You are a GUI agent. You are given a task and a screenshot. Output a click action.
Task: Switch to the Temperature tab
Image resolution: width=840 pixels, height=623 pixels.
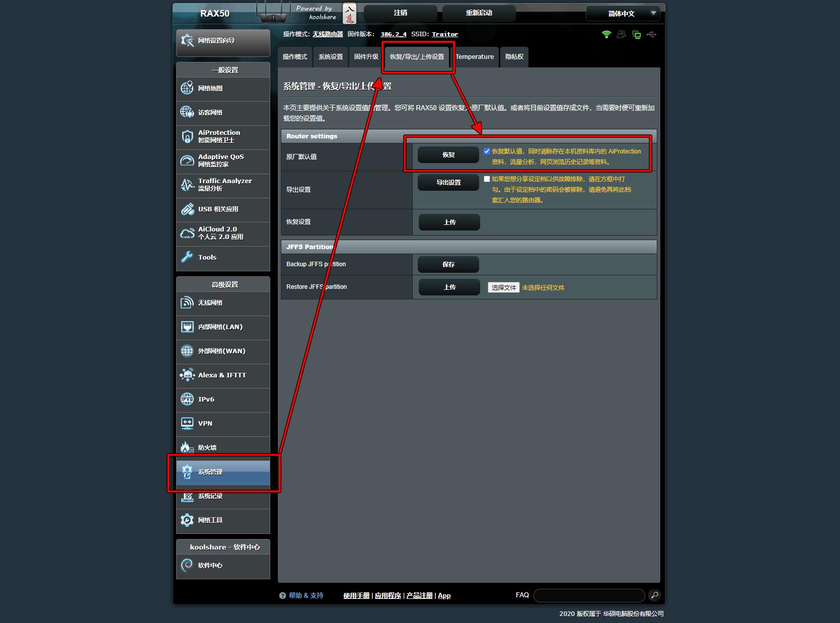pyautogui.click(x=475, y=57)
